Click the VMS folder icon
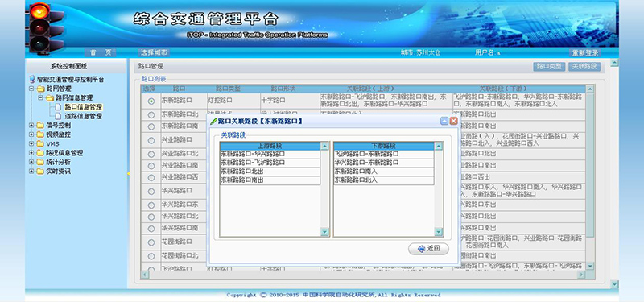This screenshot has width=644, height=302. 40,144
